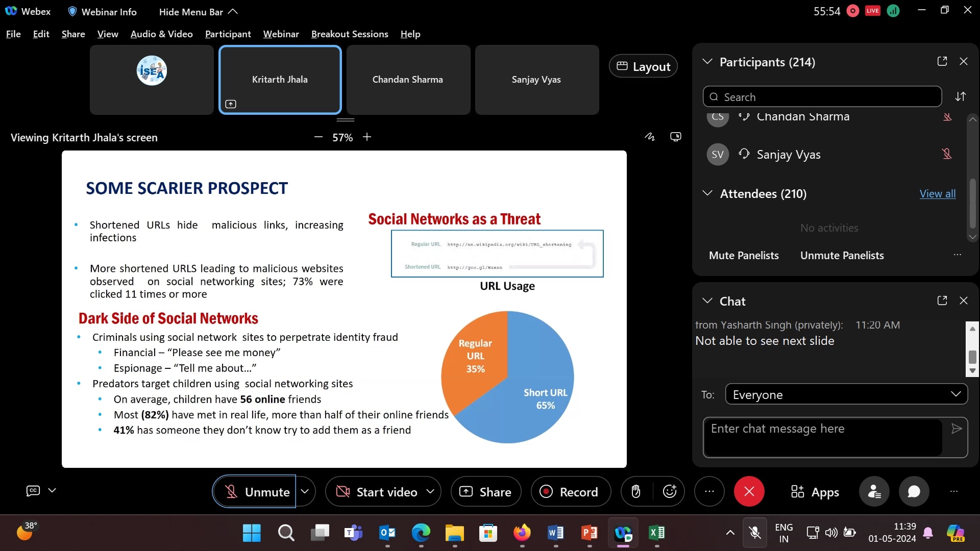Open the Breakout Sessions menu
The width and height of the screenshot is (980, 551).
pyautogui.click(x=350, y=34)
